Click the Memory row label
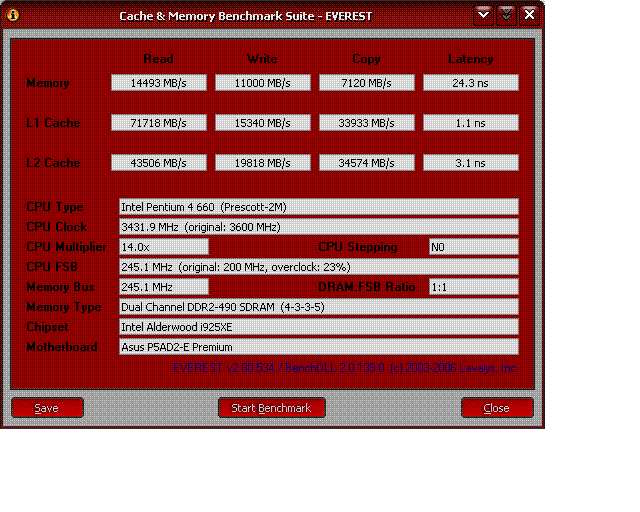Image resolution: width=640 pixels, height=512 pixels. [x=48, y=83]
